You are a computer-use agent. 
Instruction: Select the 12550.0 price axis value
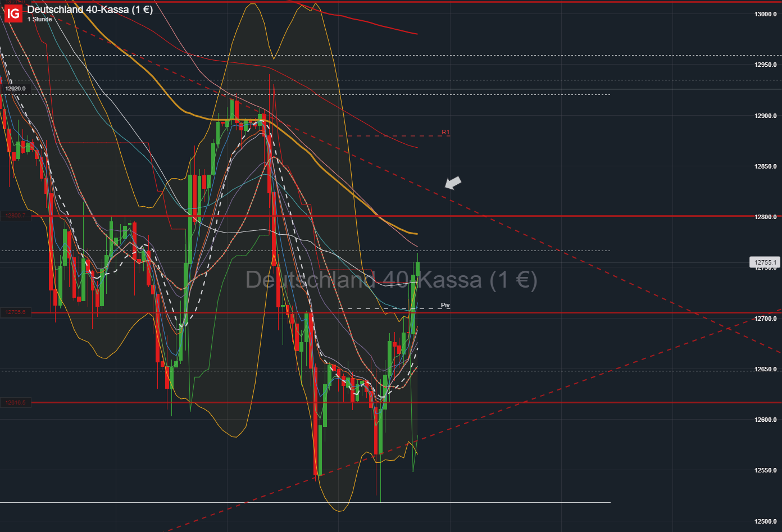coord(766,471)
